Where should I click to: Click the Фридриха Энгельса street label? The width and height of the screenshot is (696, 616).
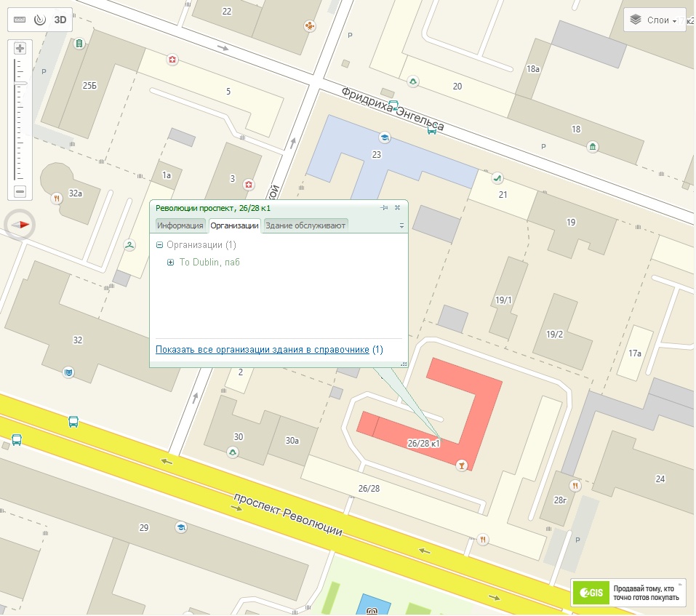point(393,109)
